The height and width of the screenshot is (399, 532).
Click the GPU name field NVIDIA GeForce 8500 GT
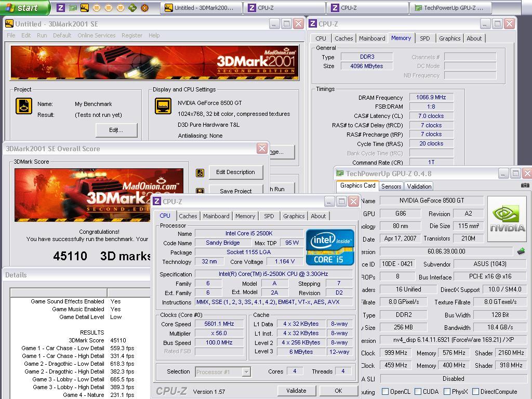coord(432,201)
